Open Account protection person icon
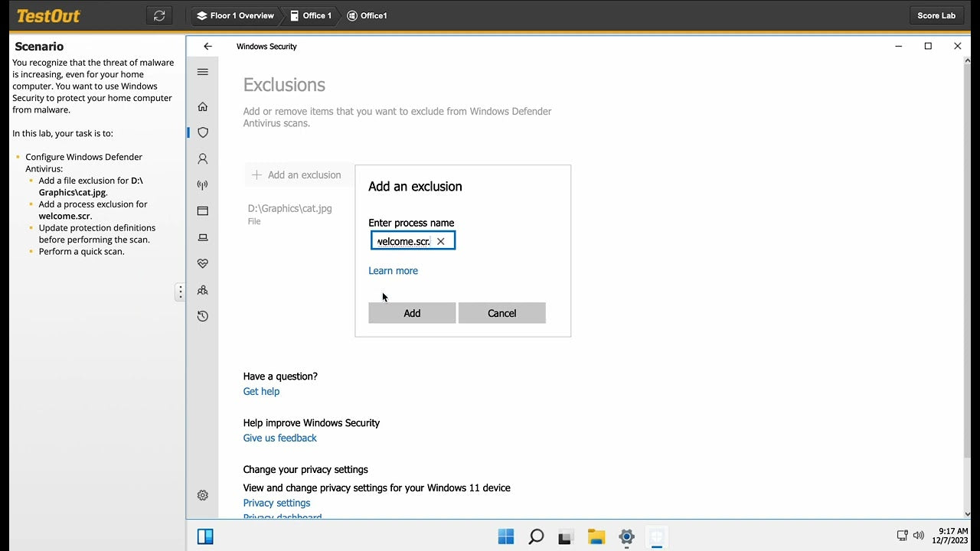 203,158
